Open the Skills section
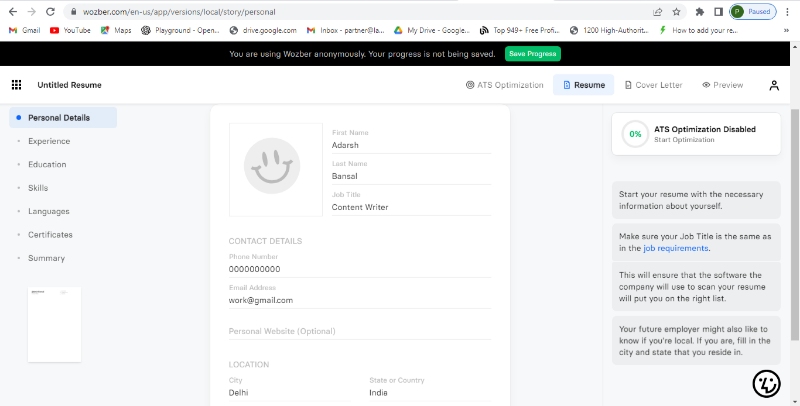Image resolution: width=800 pixels, height=406 pixels. click(38, 188)
